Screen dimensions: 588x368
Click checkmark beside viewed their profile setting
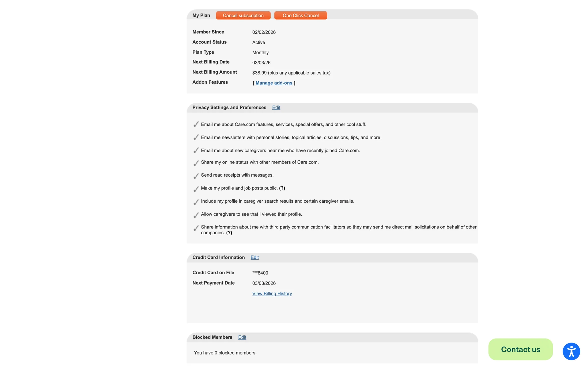[196, 215]
